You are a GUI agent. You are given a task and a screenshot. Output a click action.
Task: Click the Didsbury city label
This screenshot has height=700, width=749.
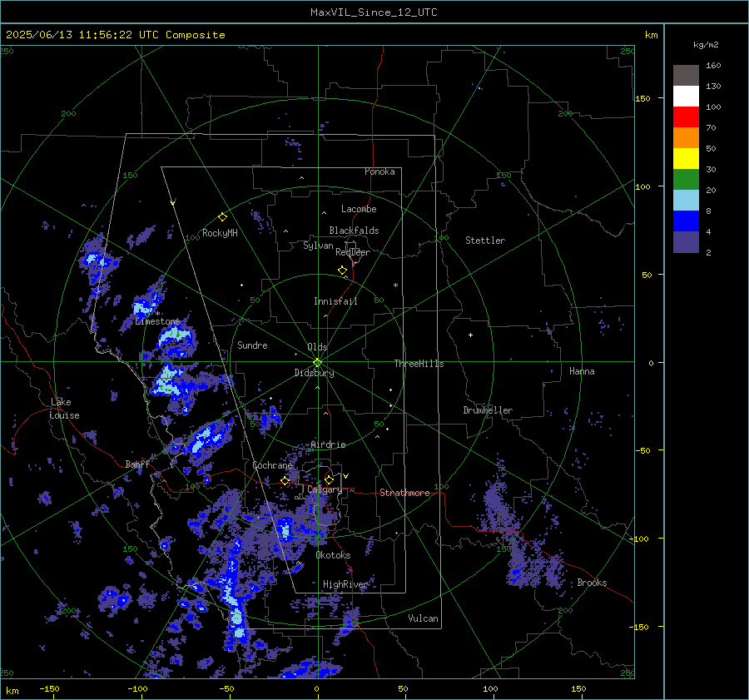pos(314,373)
